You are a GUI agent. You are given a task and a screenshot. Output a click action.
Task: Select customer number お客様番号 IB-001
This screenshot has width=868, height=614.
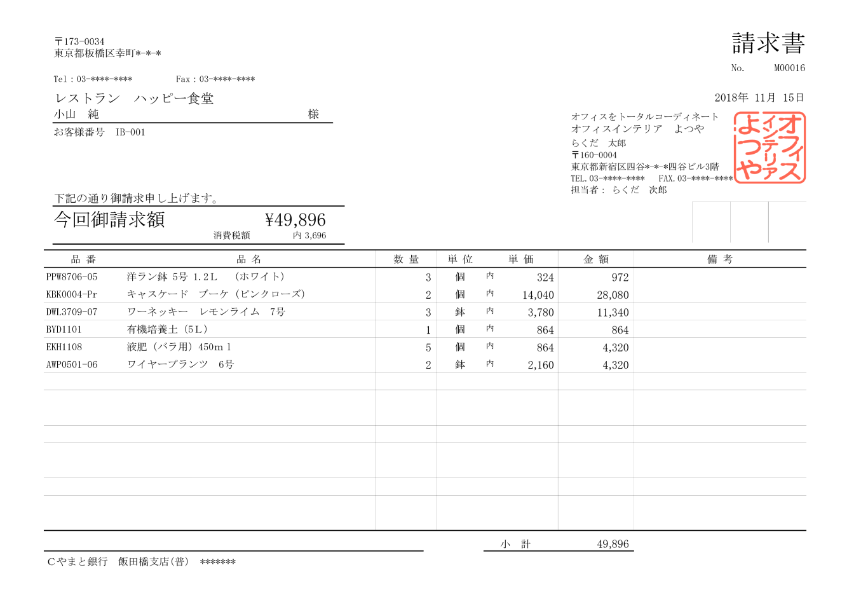(100, 132)
